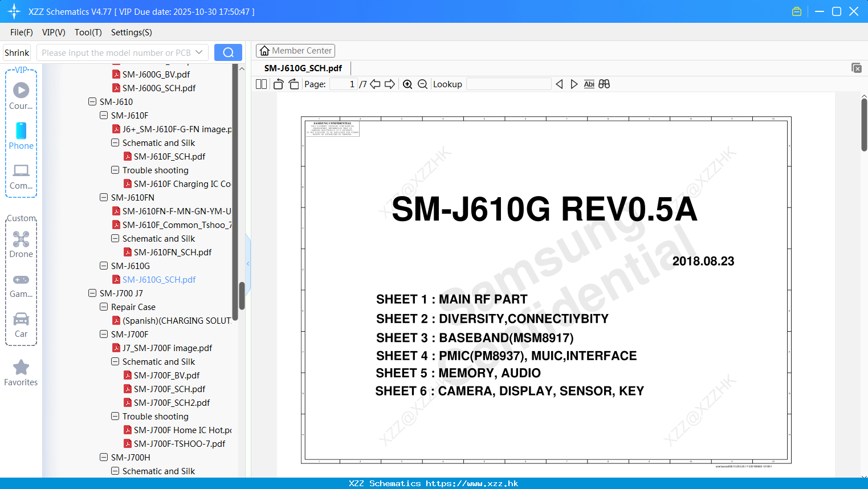The height and width of the screenshot is (489, 868).
Task: Open the Spanish CHARGING SOLUTION file
Action: coord(177,320)
